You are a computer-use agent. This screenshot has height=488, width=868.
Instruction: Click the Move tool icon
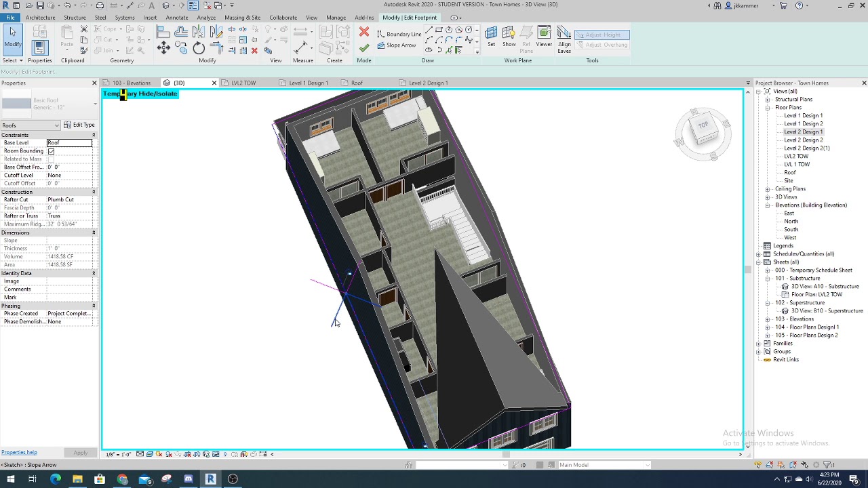pos(163,47)
